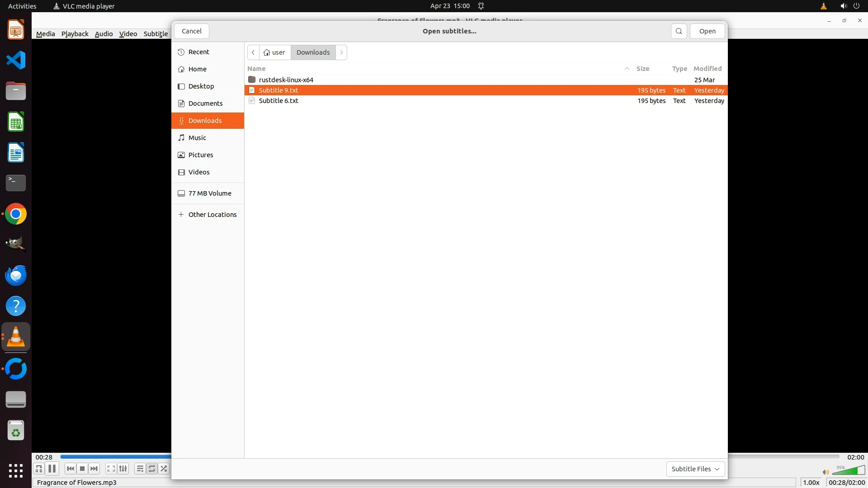This screenshot has width=868, height=488.
Task: Toggle random shuffle playback
Action: coord(164,469)
